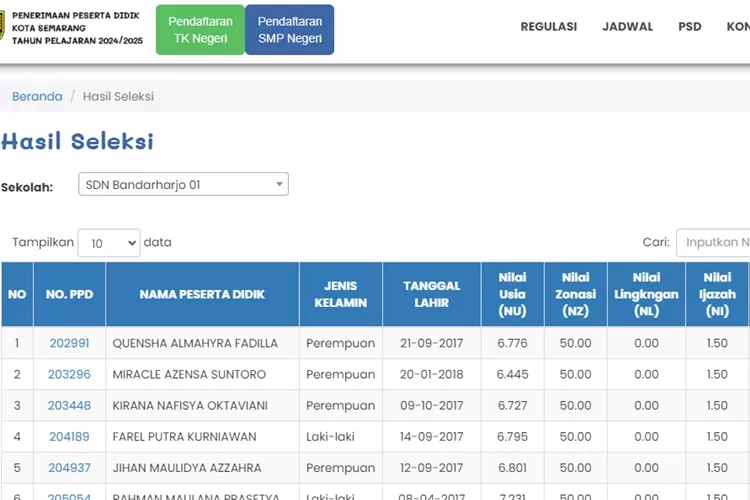Select name MIRACLE AZENSA SUNTORO

(x=189, y=374)
